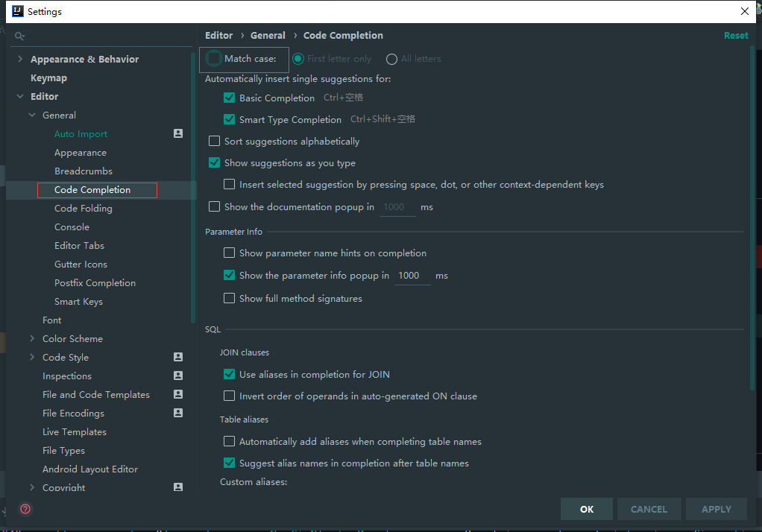762x532 pixels.
Task: Select First letter only radio option
Action: (298, 59)
